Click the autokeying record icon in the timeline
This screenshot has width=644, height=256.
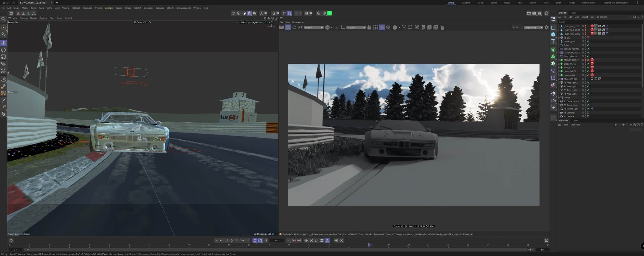pyautogui.click(x=294, y=240)
